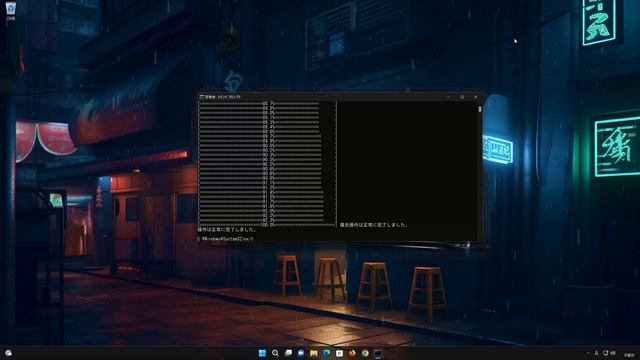
Task: Open taskbar Search magnifier
Action: pyautogui.click(x=275, y=353)
